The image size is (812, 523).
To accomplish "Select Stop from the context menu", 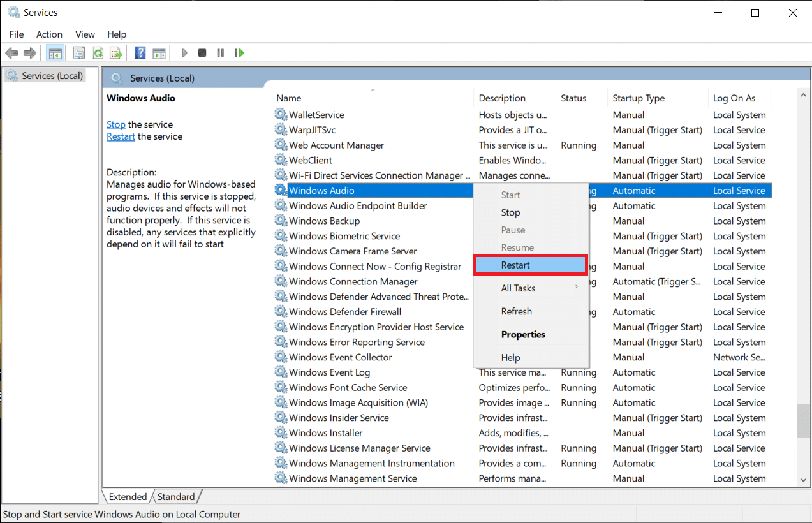I will (510, 212).
